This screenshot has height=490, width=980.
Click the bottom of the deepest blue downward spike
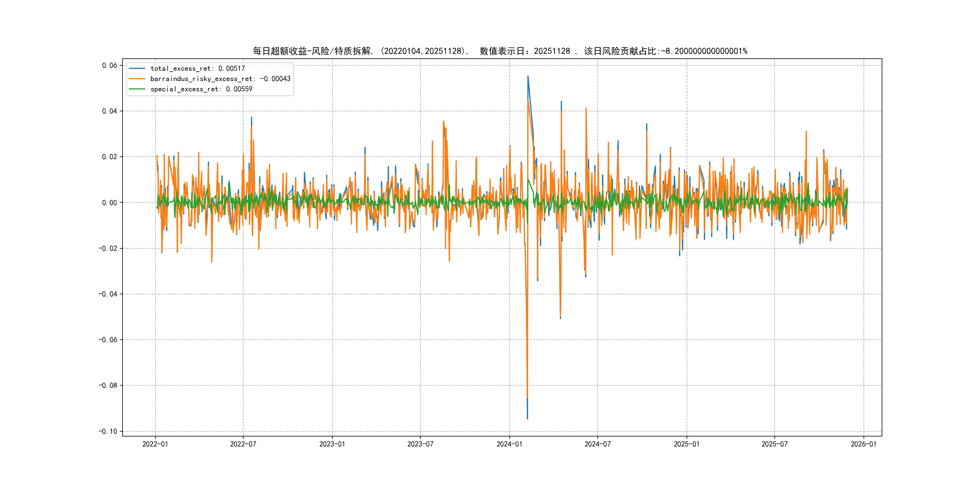pyautogui.click(x=527, y=419)
